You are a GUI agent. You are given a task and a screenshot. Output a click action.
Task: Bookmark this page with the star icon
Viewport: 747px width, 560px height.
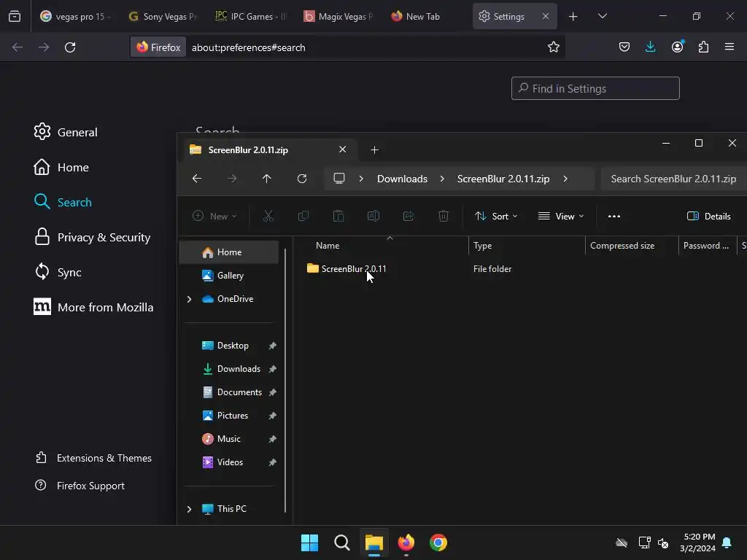click(x=553, y=47)
